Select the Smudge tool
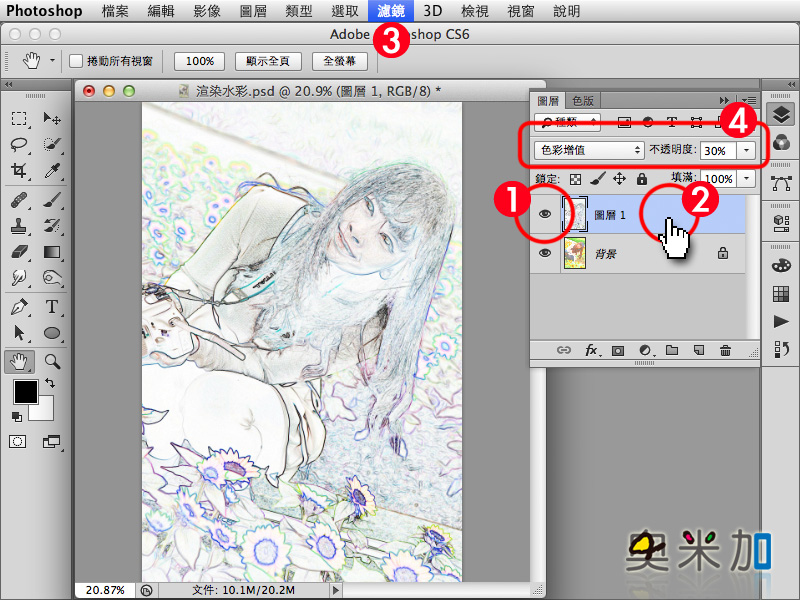The height and width of the screenshot is (600, 800). click(19, 278)
